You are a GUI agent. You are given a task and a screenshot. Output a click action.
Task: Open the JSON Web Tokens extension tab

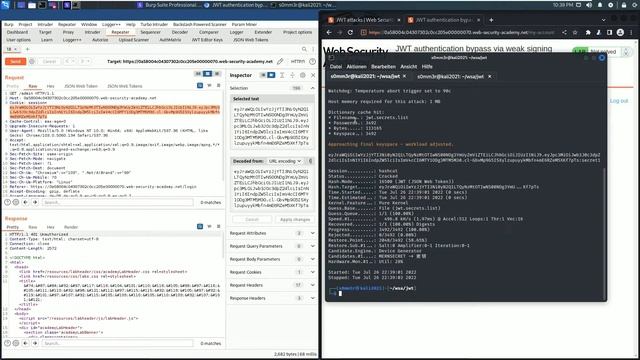click(251, 40)
